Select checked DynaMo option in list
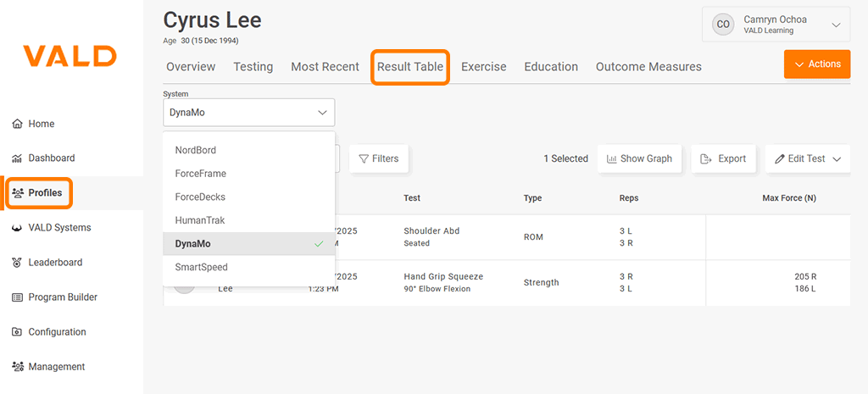 point(249,243)
